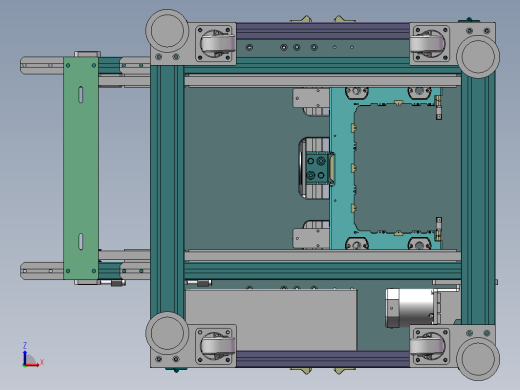Select the green handle plate
Image resolution: width=520 pixels, height=390 pixels.
(81, 168)
